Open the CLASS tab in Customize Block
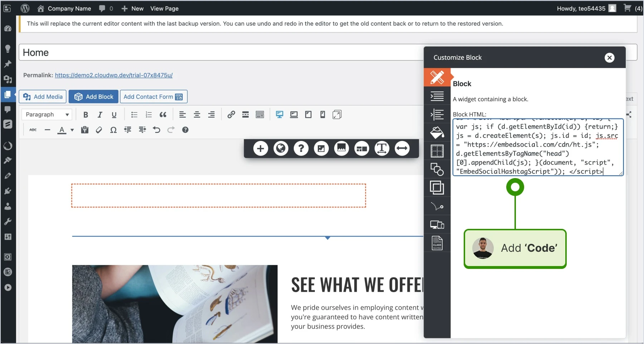Viewport: 644px width, 344px height. tap(437, 243)
